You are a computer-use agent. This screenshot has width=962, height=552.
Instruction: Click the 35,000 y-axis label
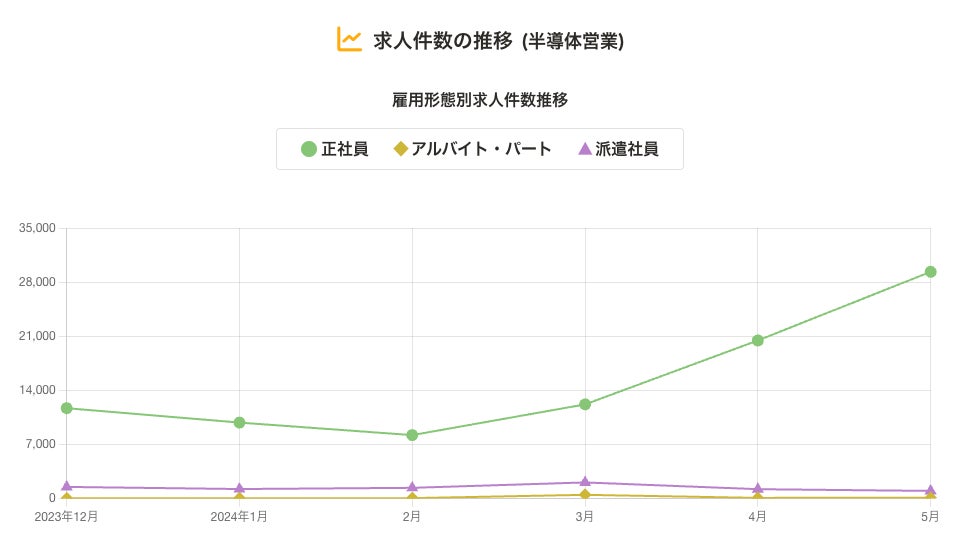point(37,228)
